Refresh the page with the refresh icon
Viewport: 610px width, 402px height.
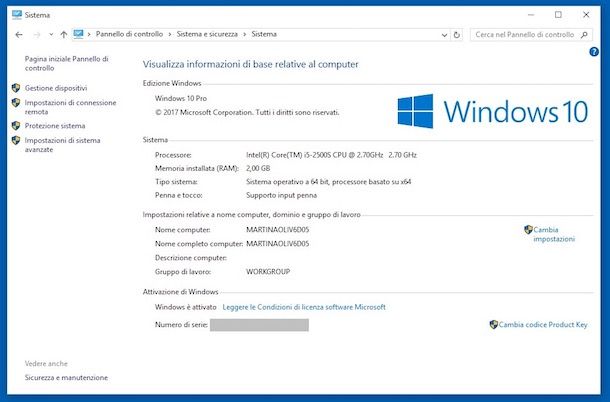457,35
